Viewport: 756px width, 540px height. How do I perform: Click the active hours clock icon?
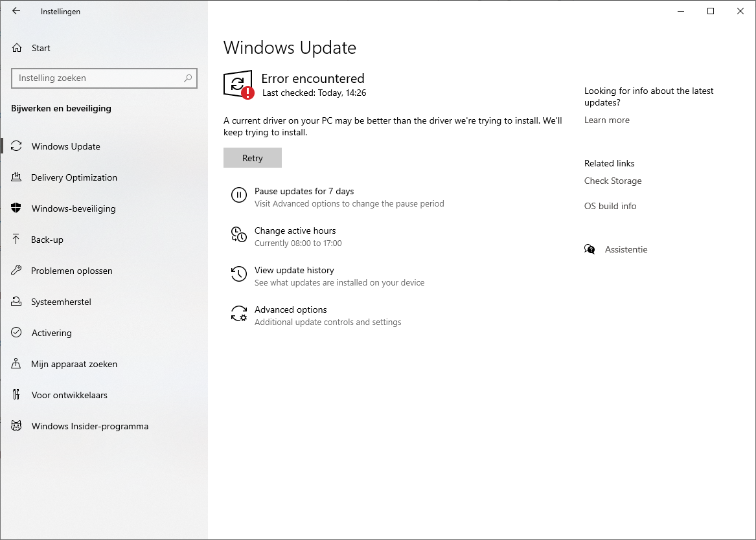239,234
